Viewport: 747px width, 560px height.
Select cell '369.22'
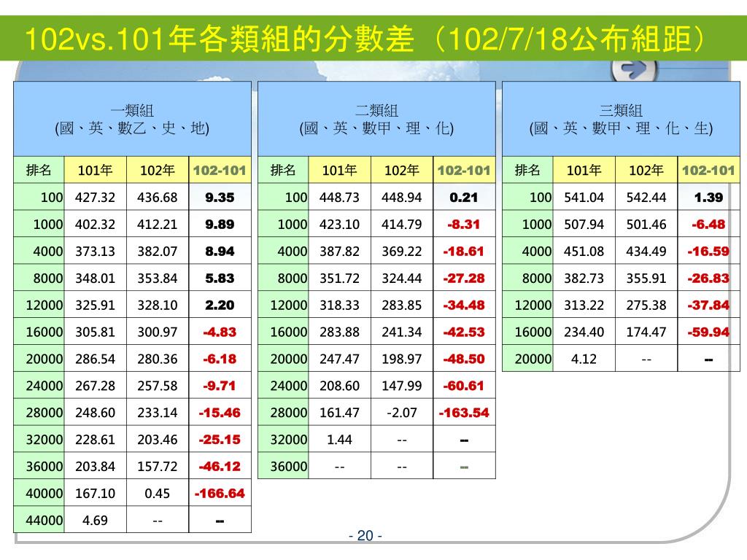tap(402, 251)
